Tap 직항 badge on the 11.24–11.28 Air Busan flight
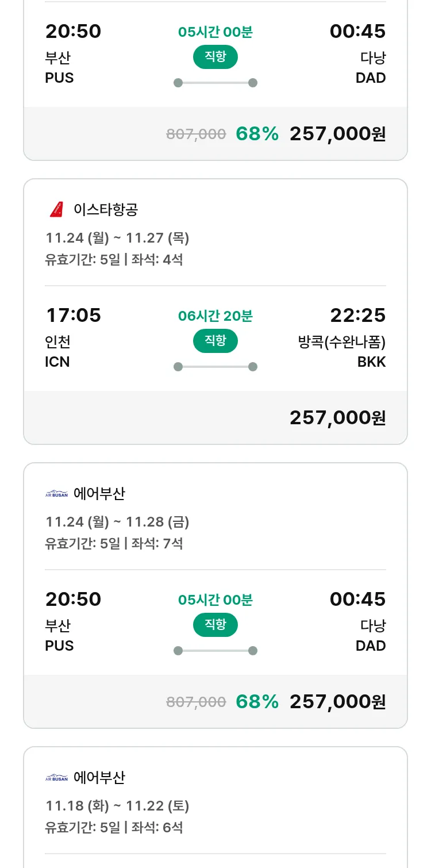 [215, 625]
